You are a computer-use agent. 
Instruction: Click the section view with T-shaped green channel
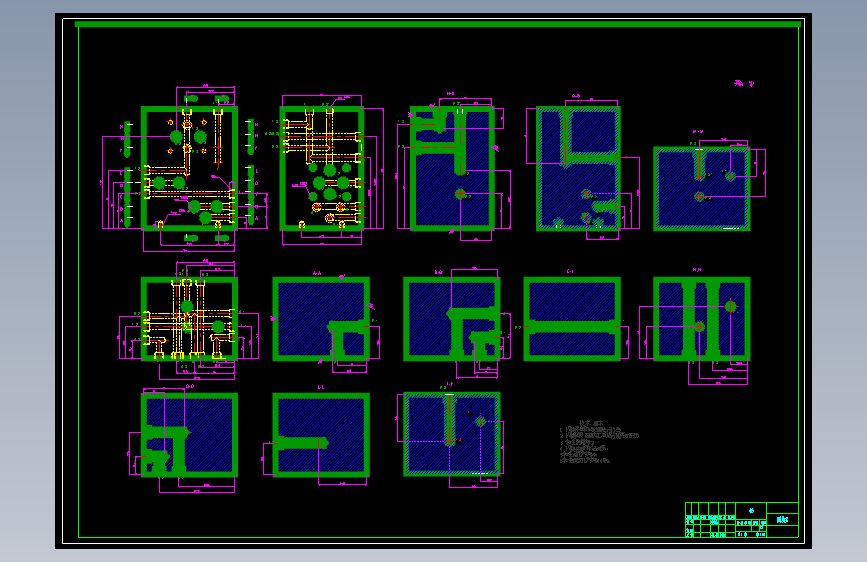452,168
